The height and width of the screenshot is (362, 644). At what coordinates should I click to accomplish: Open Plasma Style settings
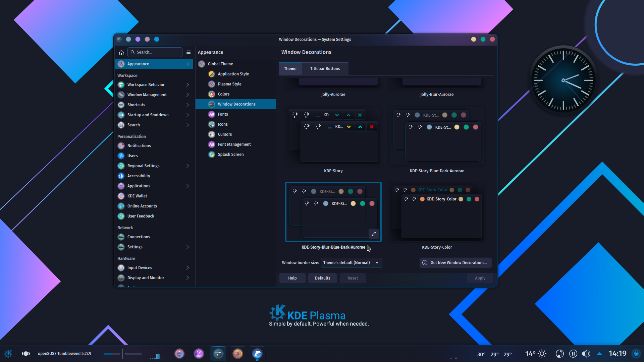click(235, 84)
